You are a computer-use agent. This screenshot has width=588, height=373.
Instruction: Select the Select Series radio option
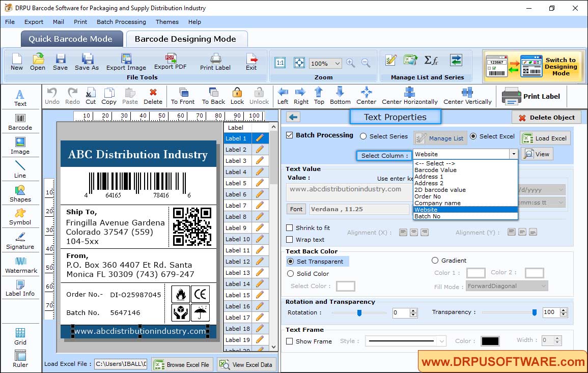point(363,136)
